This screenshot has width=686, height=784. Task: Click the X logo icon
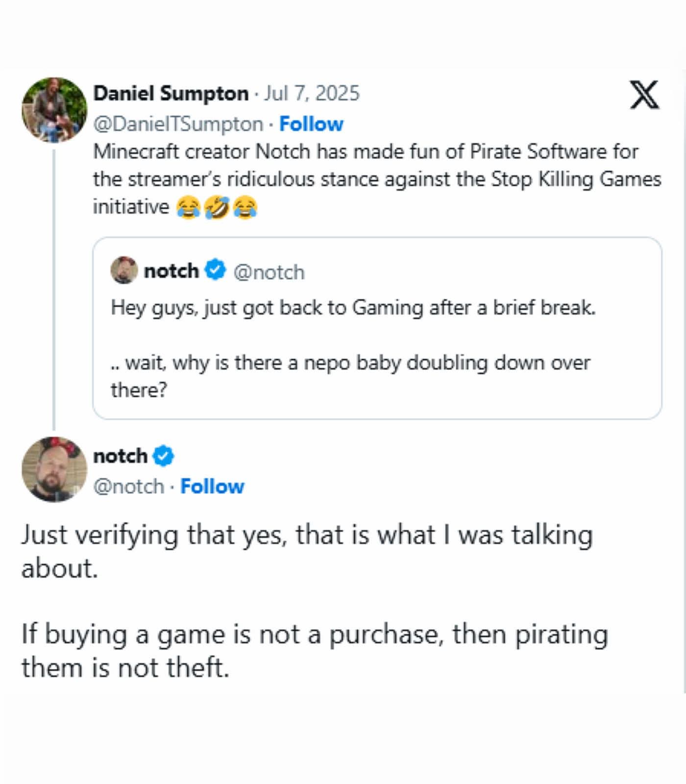[644, 95]
